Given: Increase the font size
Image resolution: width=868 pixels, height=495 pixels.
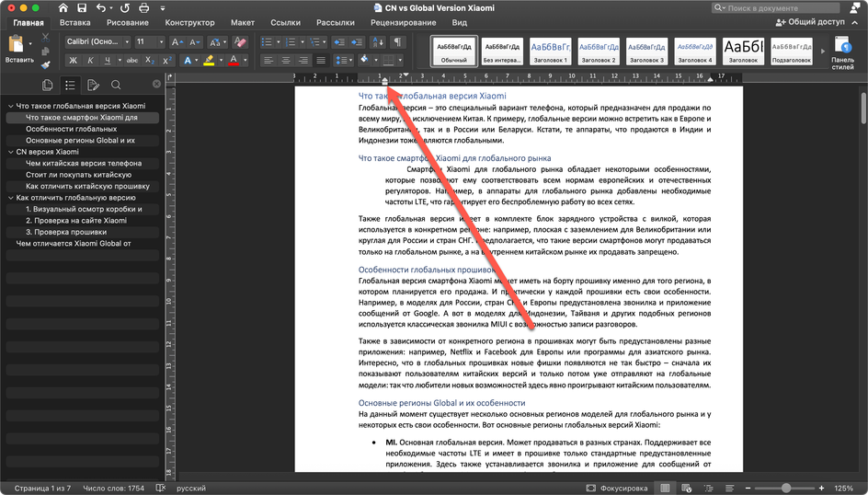Looking at the screenshot, I should coord(177,42).
